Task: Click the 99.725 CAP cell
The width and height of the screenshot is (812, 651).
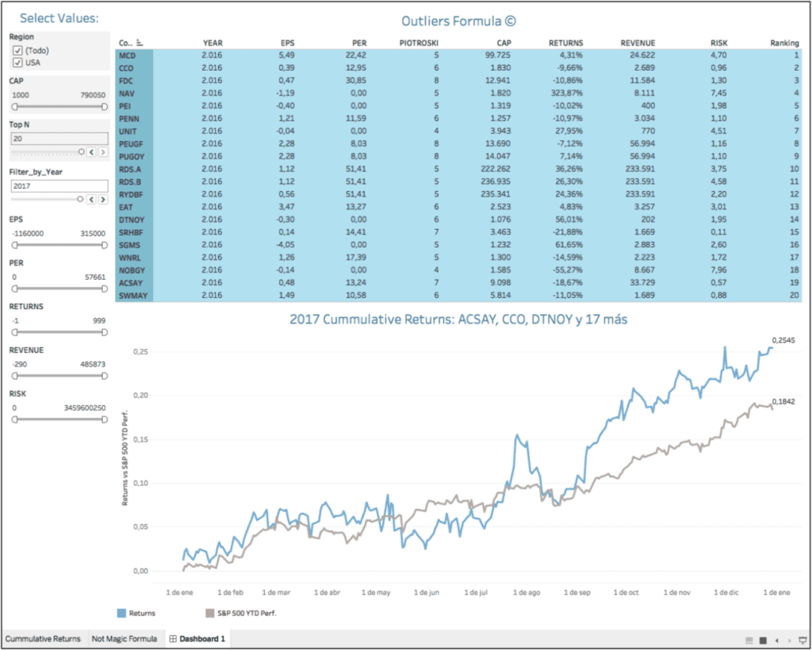Action: [x=498, y=56]
